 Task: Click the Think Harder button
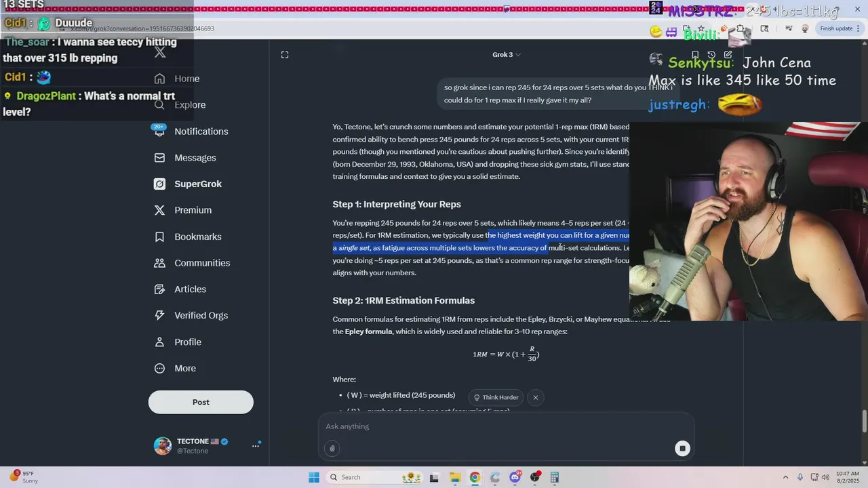pyautogui.click(x=496, y=397)
